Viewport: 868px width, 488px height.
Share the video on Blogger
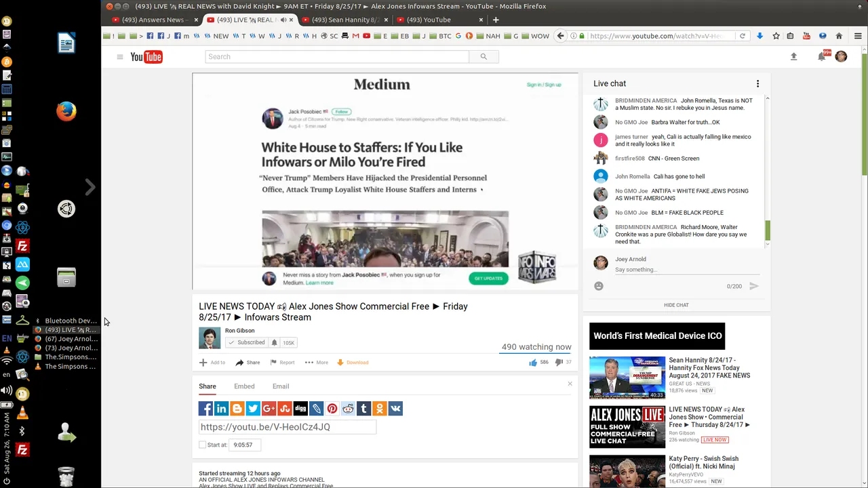point(237,408)
